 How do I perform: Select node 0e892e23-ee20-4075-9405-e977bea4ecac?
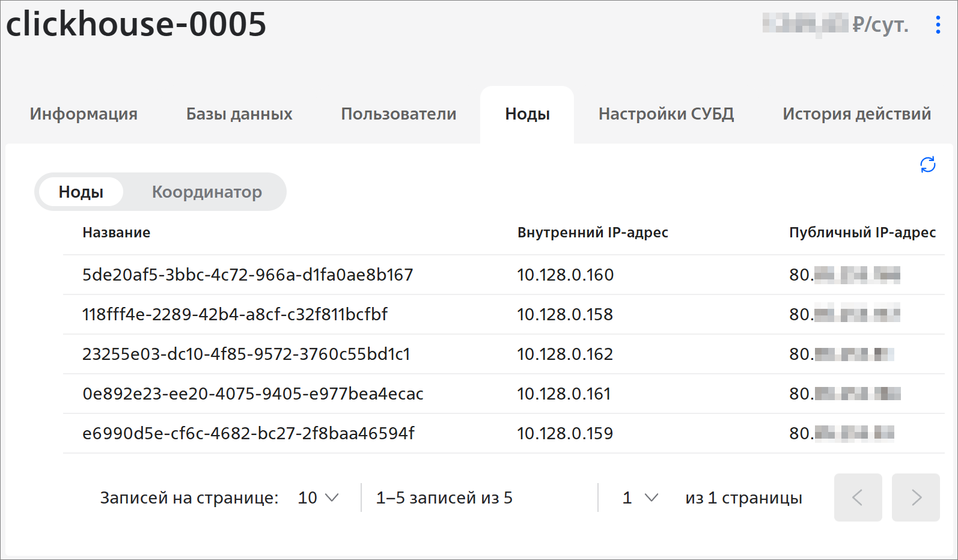click(253, 394)
